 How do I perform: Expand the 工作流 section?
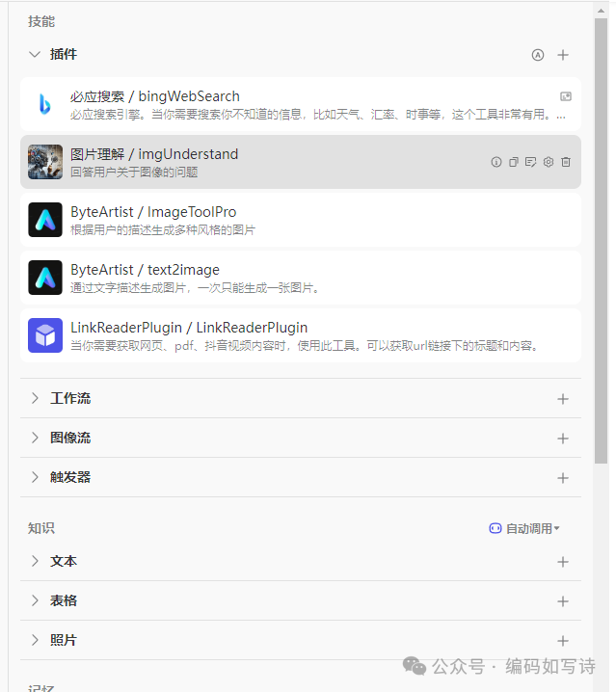tap(35, 398)
